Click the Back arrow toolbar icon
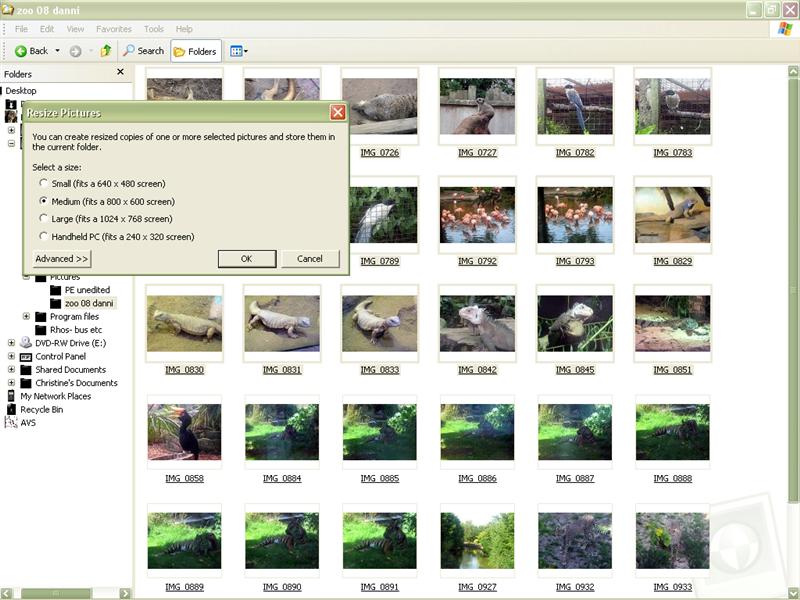Viewport: 800px width, 600px height. (21, 51)
